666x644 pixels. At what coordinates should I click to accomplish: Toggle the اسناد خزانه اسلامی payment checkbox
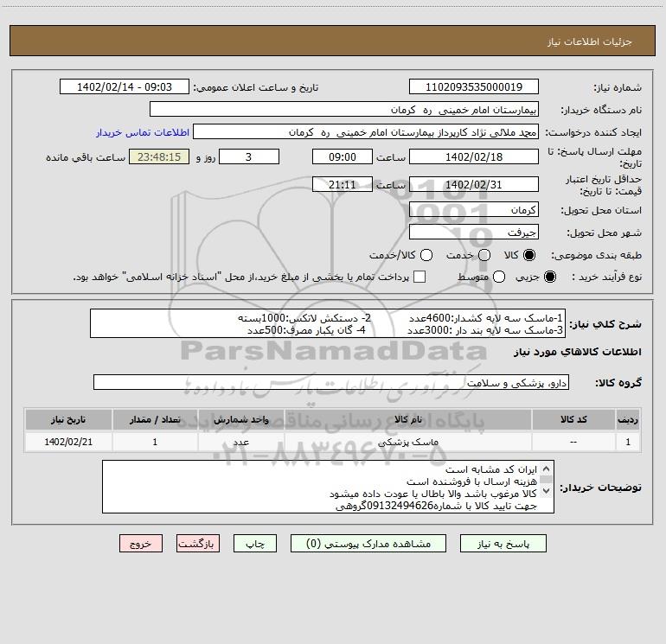tap(419, 277)
